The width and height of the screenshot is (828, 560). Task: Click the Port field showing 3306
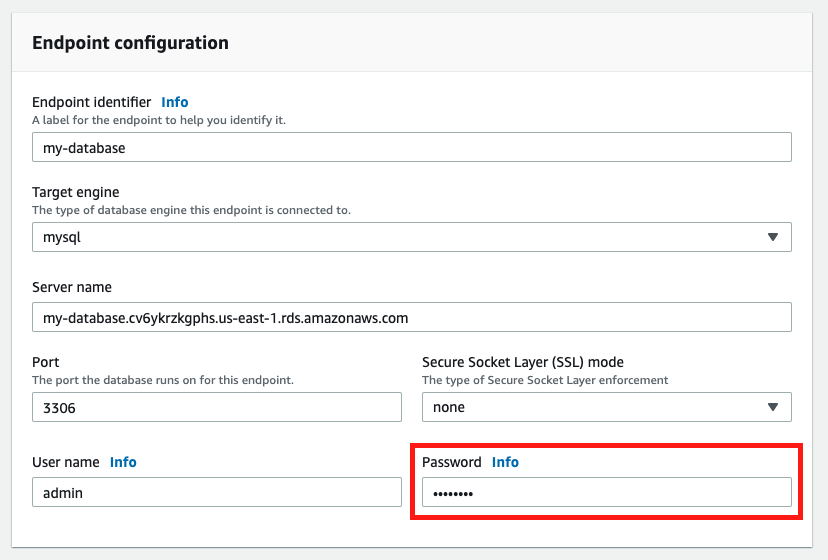[x=216, y=407]
